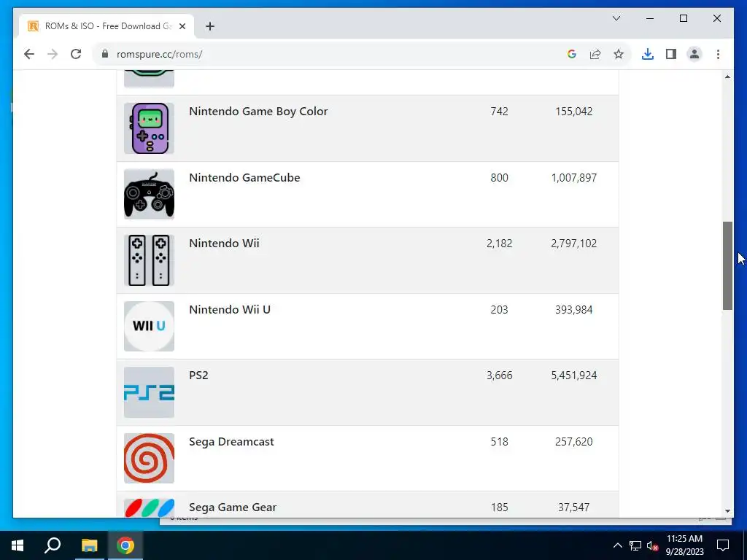Open the tab search chevron
The height and width of the screenshot is (560, 747).
616,18
